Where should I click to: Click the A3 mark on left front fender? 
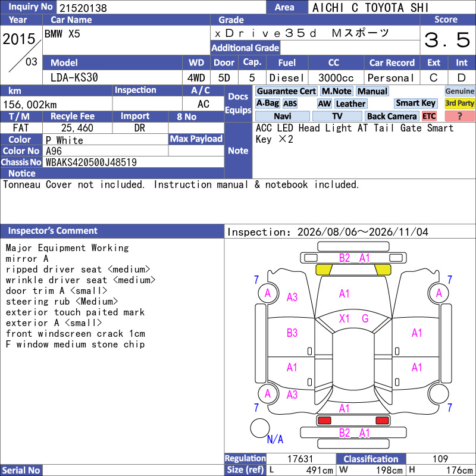click(x=292, y=297)
